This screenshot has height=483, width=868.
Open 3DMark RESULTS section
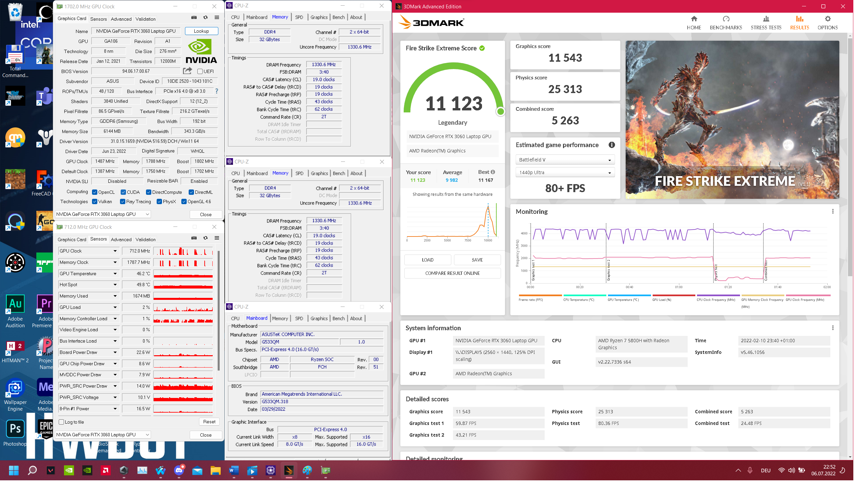coord(799,23)
